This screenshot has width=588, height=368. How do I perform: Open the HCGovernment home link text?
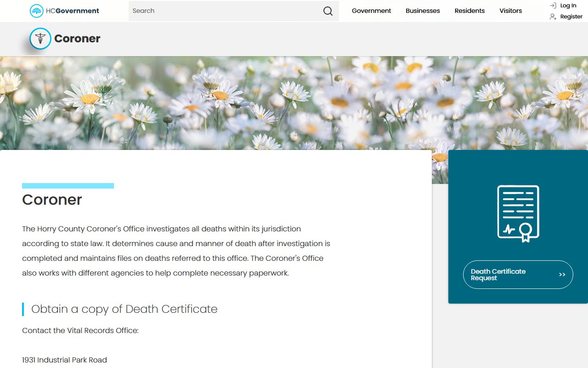[73, 11]
